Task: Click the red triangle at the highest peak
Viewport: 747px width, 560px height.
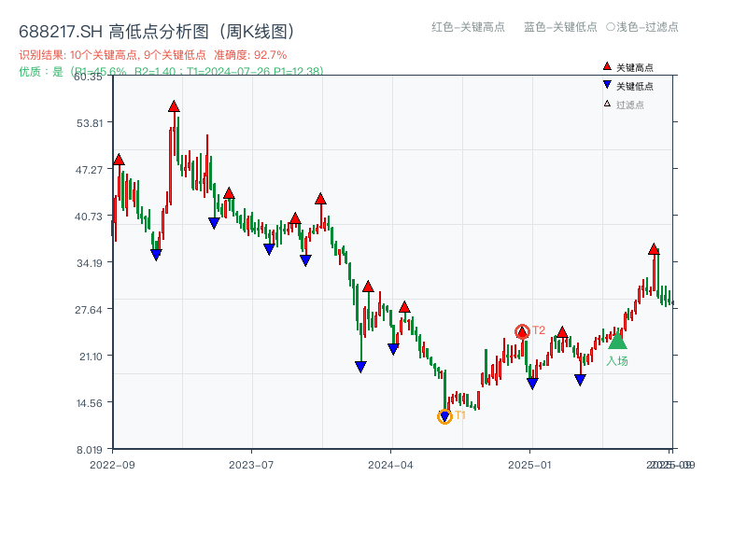Action: coord(173,106)
